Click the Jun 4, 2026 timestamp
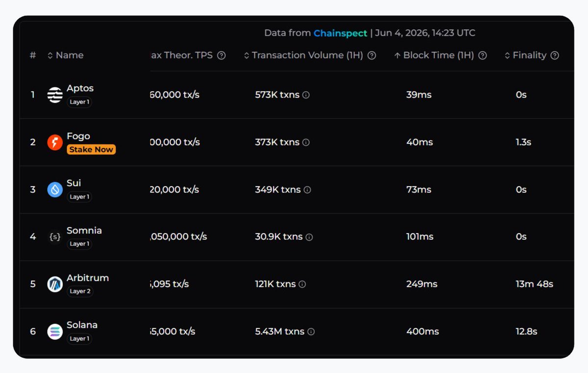The width and height of the screenshot is (588, 373). click(x=425, y=33)
